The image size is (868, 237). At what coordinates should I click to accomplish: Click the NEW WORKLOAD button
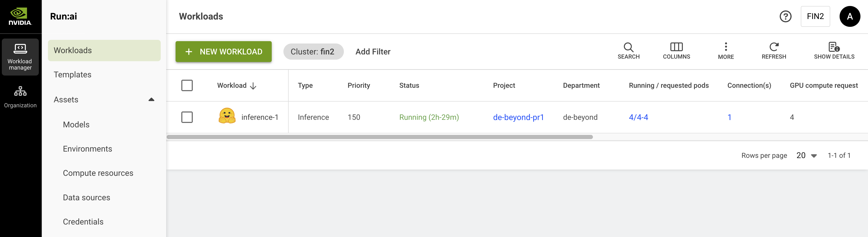[x=224, y=52]
